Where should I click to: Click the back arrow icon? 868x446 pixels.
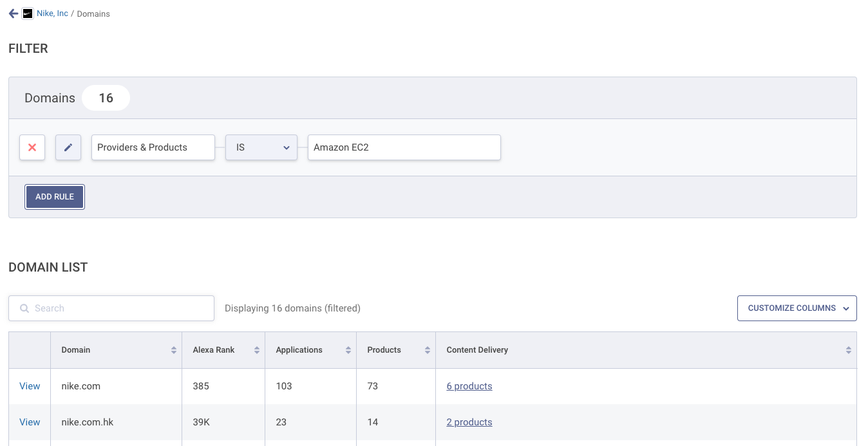click(14, 14)
